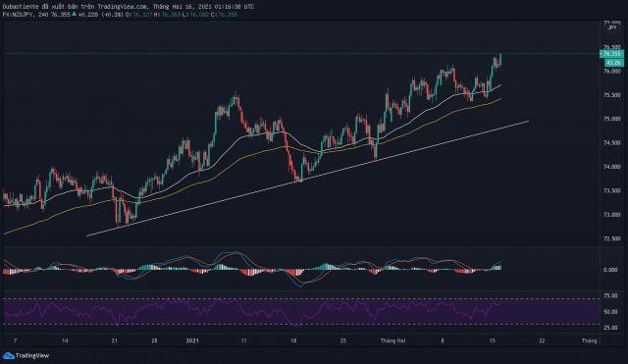Click the TradingView wordmark text at bottom
The image size is (628, 364).
point(32,355)
